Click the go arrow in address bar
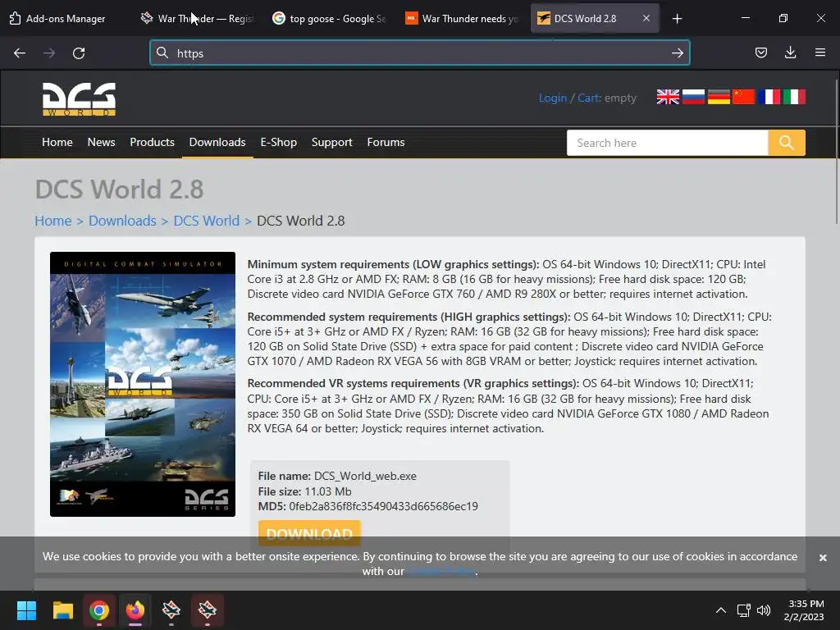This screenshot has width=840, height=630. [x=677, y=53]
